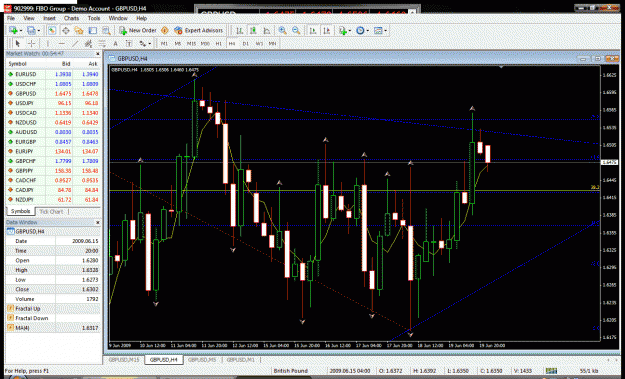Zoom in on the chart

coord(283,30)
